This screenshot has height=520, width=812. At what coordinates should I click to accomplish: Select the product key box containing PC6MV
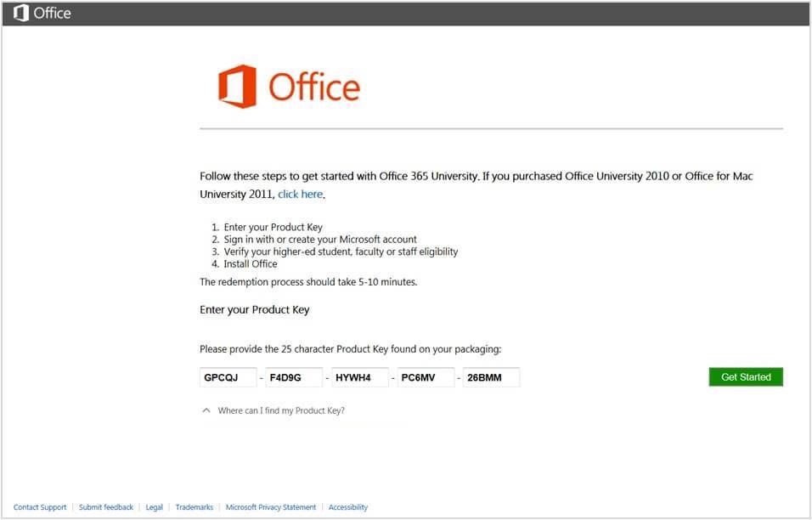coord(425,376)
